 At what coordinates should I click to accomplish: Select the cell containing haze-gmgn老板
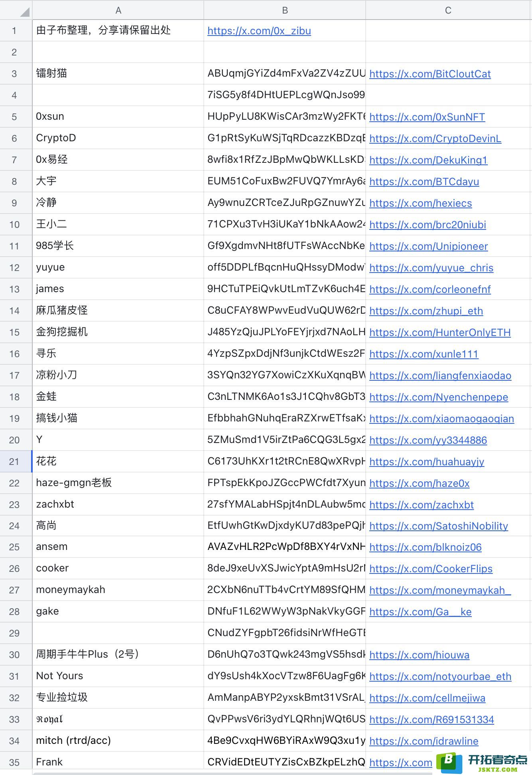118,483
